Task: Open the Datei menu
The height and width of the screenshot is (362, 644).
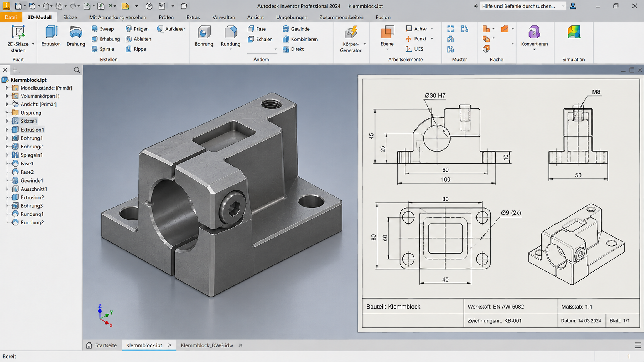Action: pos(11,17)
